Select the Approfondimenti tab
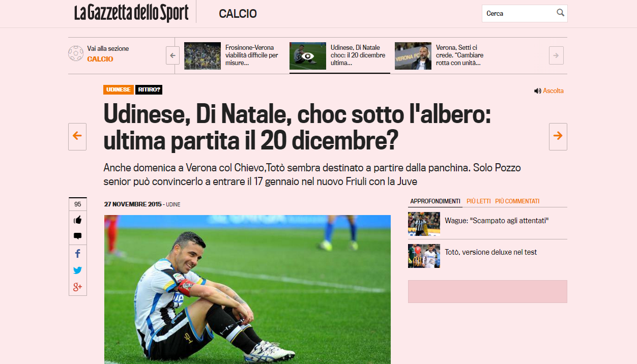 point(435,201)
